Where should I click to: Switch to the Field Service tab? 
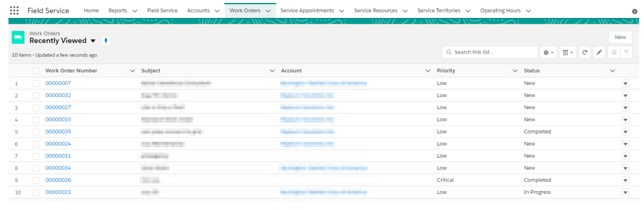[162, 11]
